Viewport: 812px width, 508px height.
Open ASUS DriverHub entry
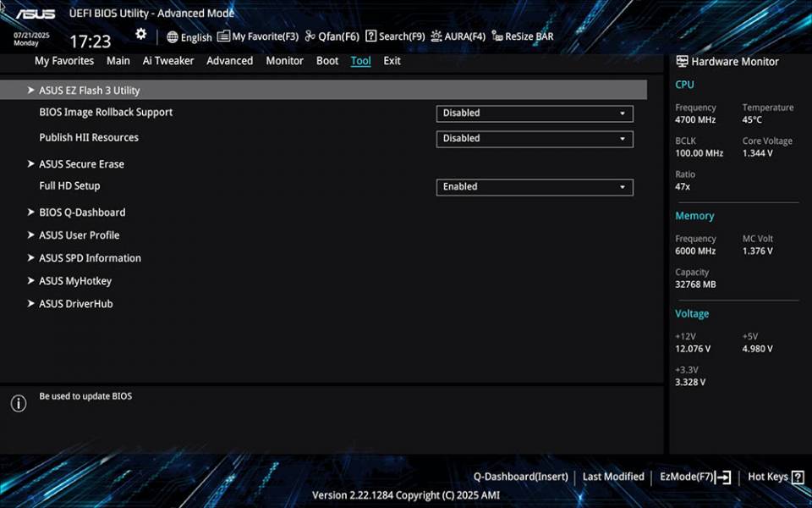tap(75, 304)
